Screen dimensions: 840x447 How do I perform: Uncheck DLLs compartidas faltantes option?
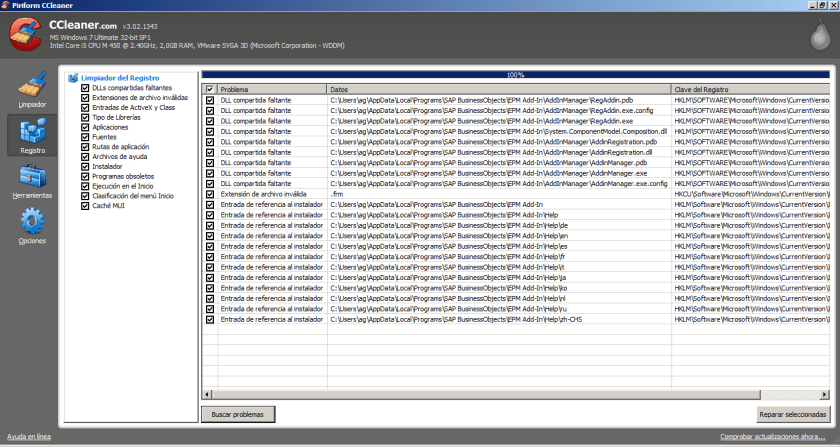click(x=85, y=87)
